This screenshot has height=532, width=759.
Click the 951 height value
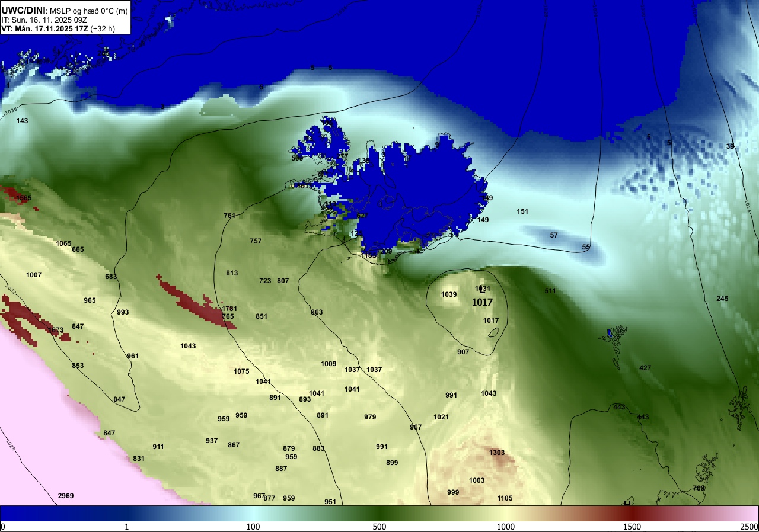coord(330,502)
